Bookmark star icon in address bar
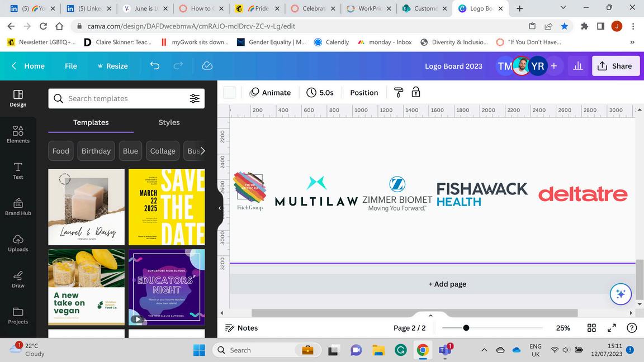 [x=564, y=26]
